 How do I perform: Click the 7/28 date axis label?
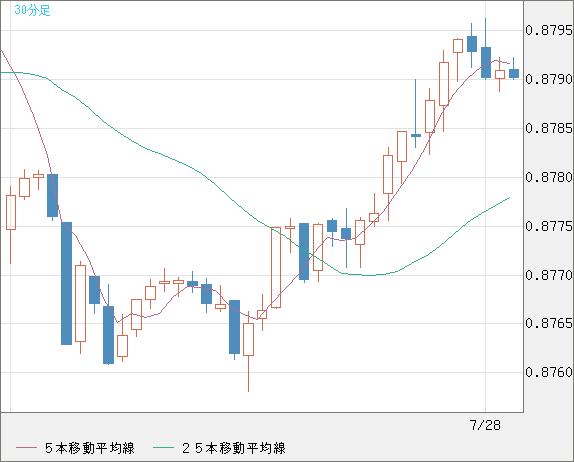pos(485,425)
